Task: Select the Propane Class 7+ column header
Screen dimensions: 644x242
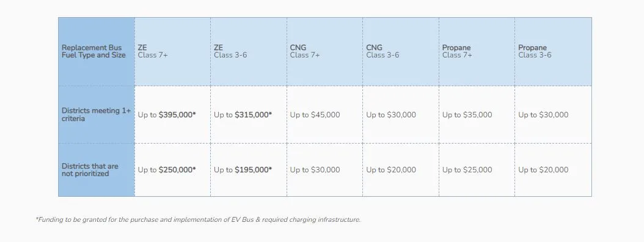Action: (x=477, y=51)
